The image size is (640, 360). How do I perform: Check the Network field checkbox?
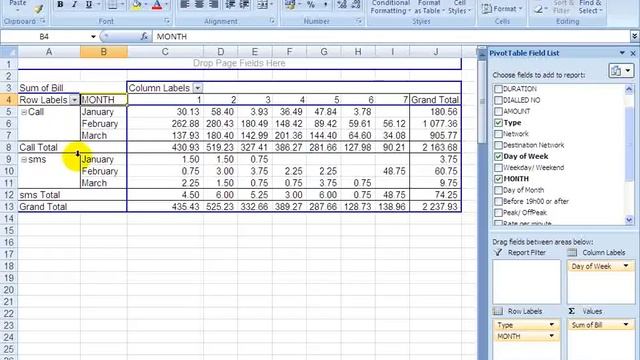[x=498, y=133]
